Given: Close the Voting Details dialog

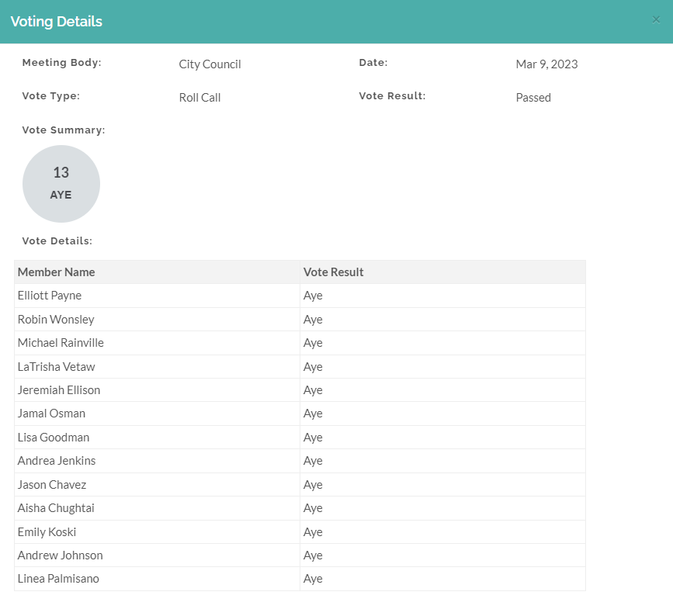Looking at the screenshot, I should [656, 19].
